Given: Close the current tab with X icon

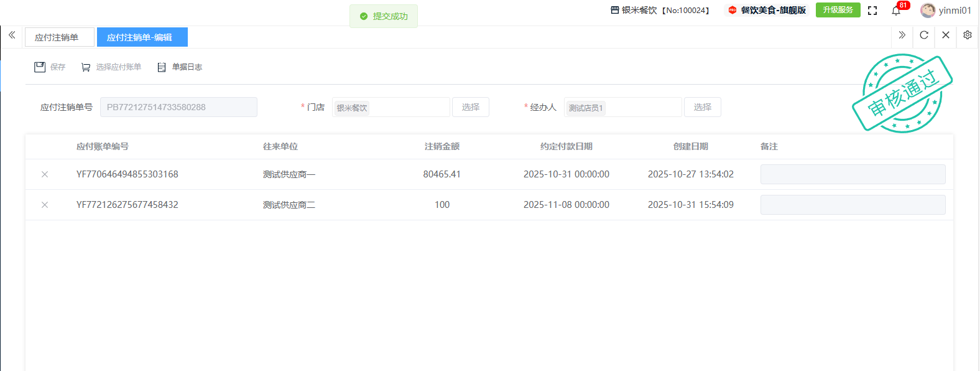Looking at the screenshot, I should coord(946,35).
